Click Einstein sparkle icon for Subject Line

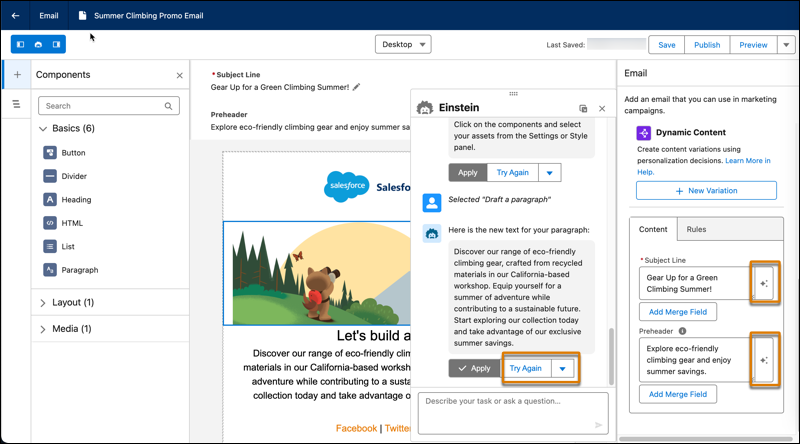(x=764, y=283)
